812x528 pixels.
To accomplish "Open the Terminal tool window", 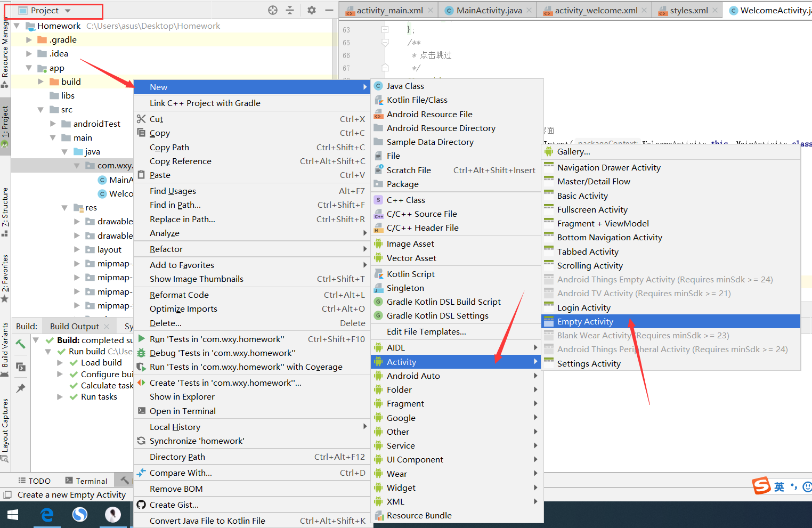I will (86, 481).
